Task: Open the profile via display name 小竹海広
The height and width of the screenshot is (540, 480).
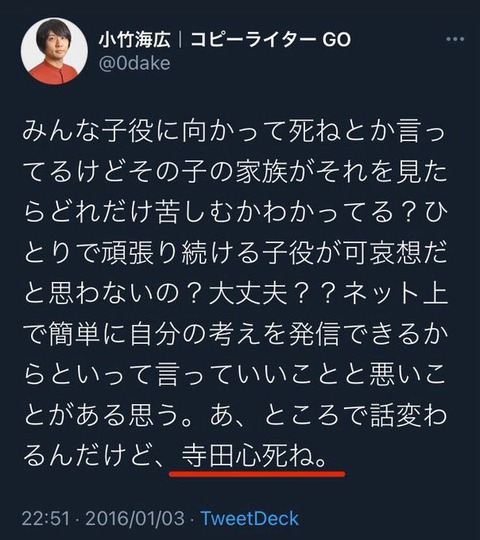Action: click(135, 40)
